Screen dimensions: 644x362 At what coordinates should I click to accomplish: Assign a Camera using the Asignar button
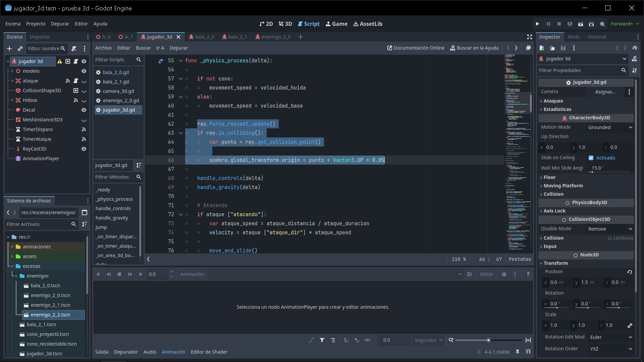tap(605, 92)
